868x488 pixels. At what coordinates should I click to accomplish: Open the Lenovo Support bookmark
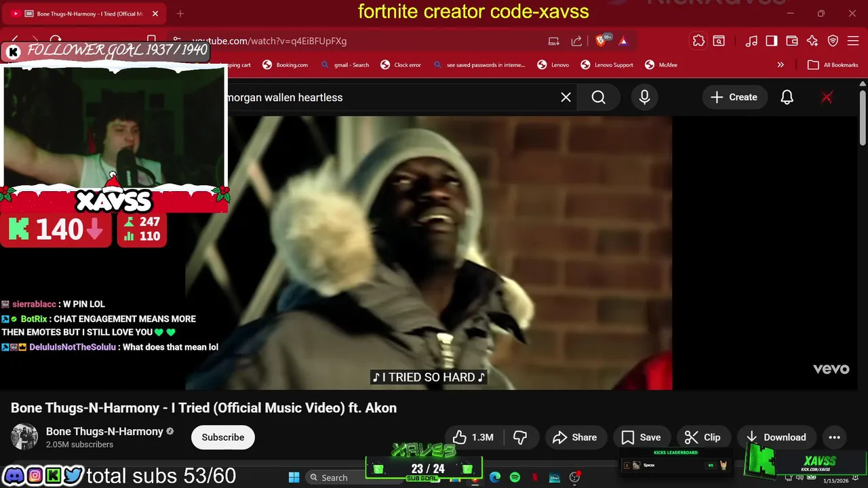(607, 65)
